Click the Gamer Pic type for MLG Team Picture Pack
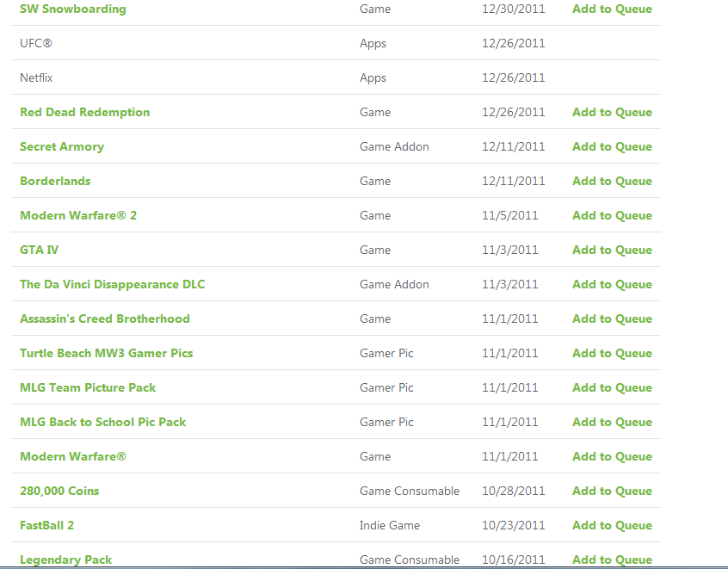The image size is (728, 569). [386, 387]
